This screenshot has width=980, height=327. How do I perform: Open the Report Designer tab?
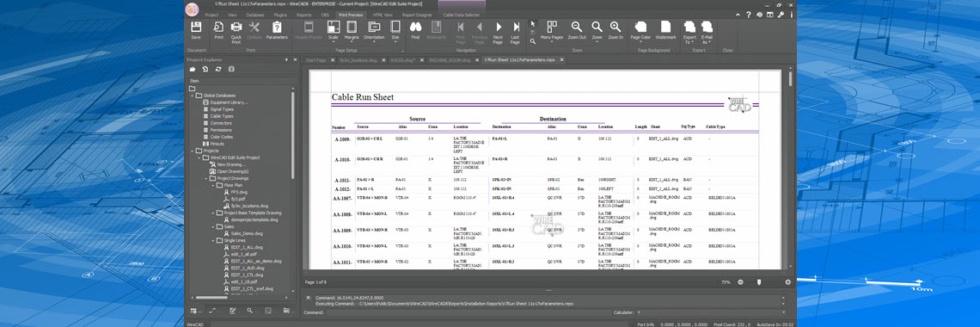click(x=417, y=14)
